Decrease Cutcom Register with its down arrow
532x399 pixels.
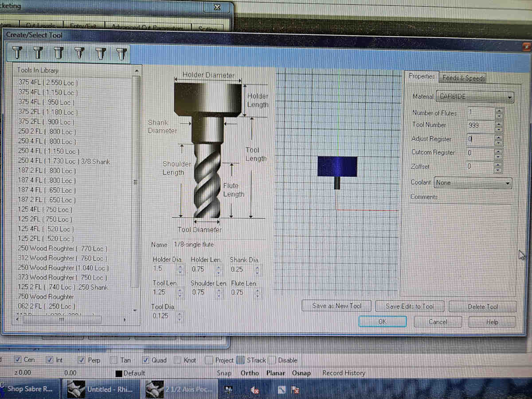[499, 156]
